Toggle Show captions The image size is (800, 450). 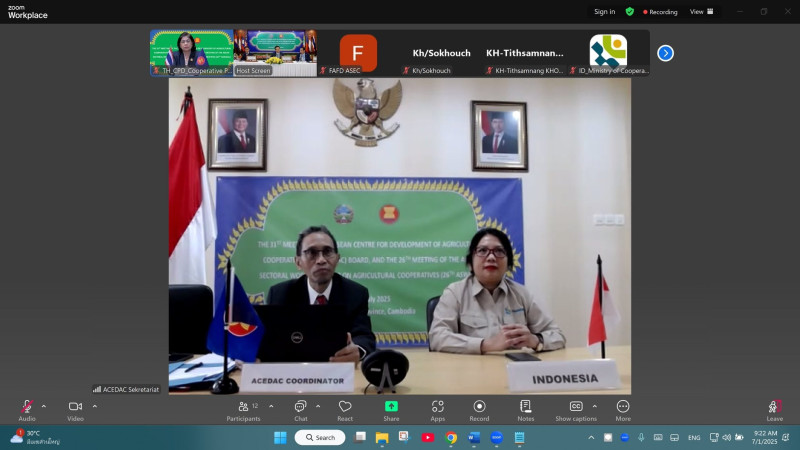pyautogui.click(x=576, y=411)
